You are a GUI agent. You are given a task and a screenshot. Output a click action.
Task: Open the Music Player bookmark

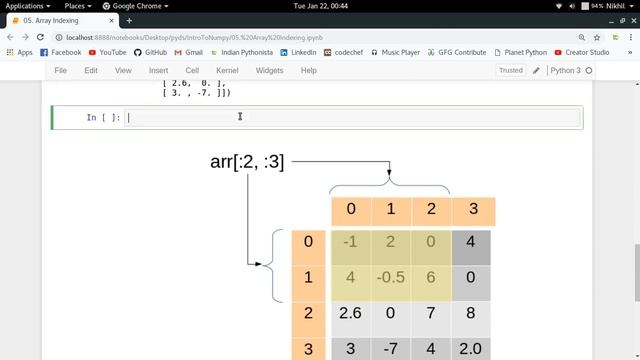(396, 52)
